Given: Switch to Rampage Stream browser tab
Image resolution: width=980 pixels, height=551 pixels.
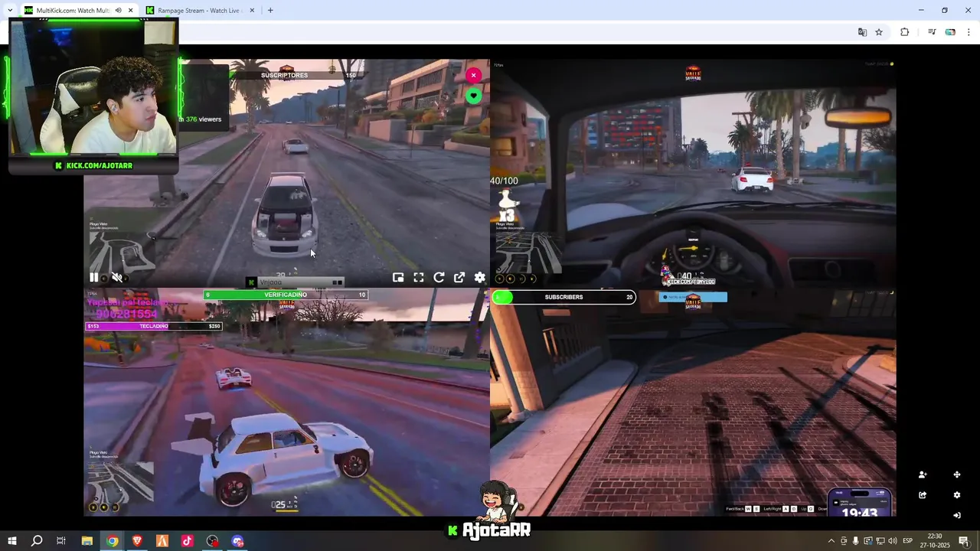Looking at the screenshot, I should point(199,11).
